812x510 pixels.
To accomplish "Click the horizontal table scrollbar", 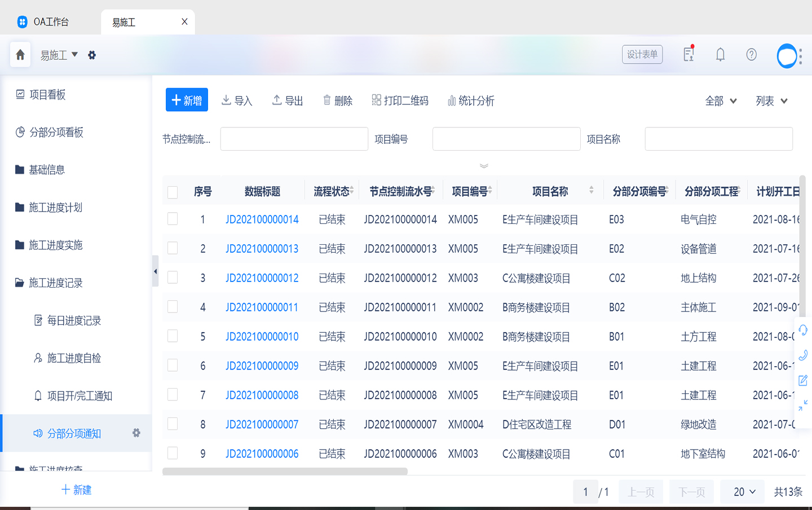I will (285, 471).
